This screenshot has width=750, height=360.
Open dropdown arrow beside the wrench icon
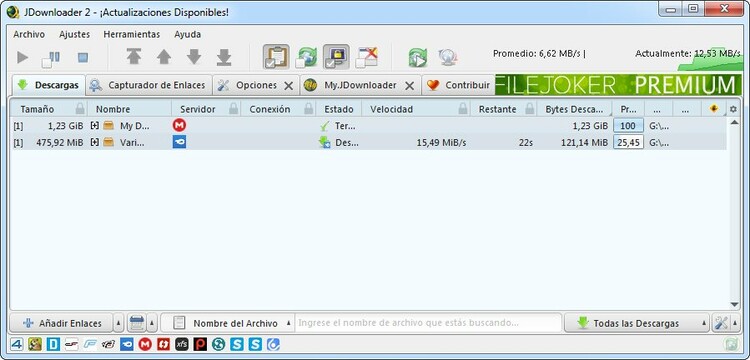point(735,323)
